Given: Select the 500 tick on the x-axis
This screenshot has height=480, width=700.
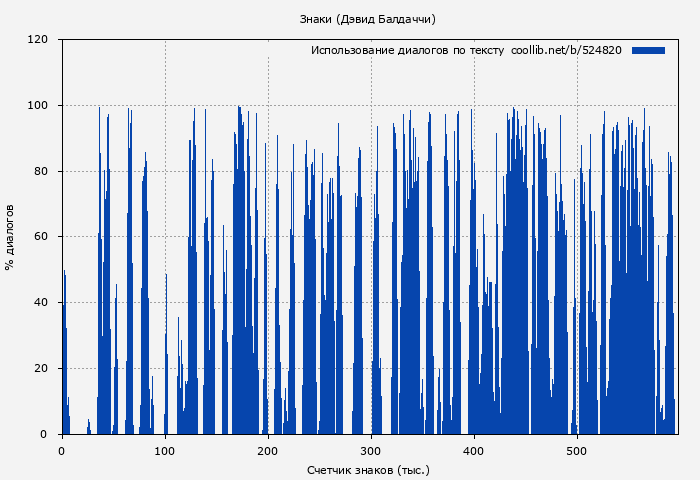Looking at the screenshot, I should 577,451.
